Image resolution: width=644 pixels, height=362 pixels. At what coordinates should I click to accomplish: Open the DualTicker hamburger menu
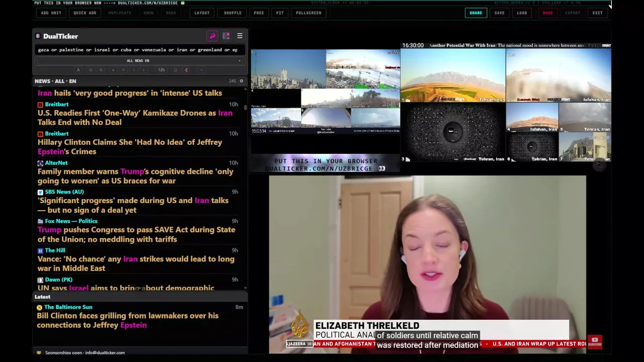pyautogui.click(x=240, y=36)
